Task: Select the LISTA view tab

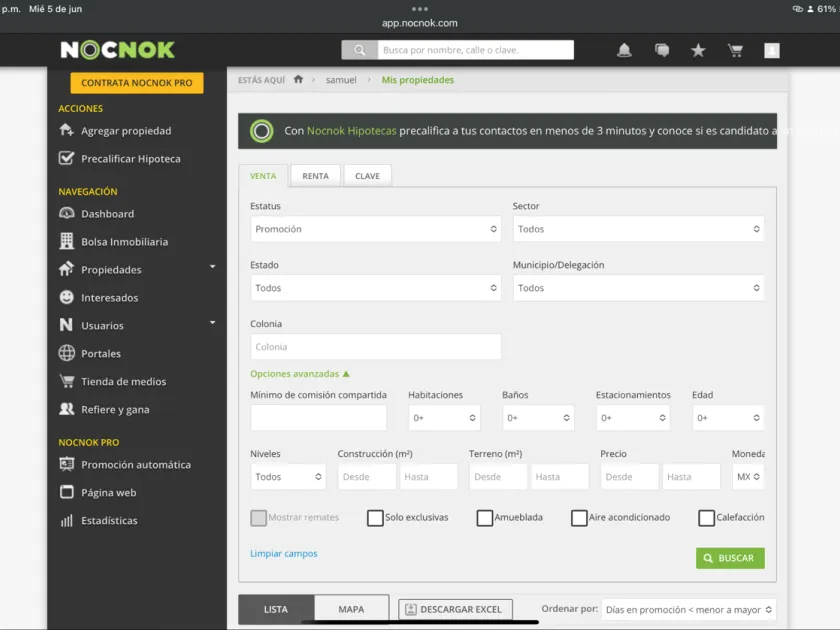Action: click(x=276, y=609)
